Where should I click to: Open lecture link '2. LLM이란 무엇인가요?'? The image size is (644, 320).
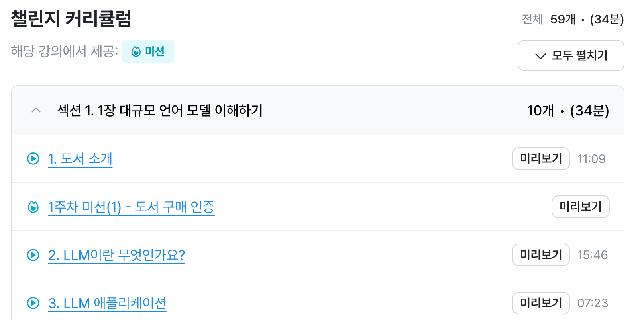(116, 255)
